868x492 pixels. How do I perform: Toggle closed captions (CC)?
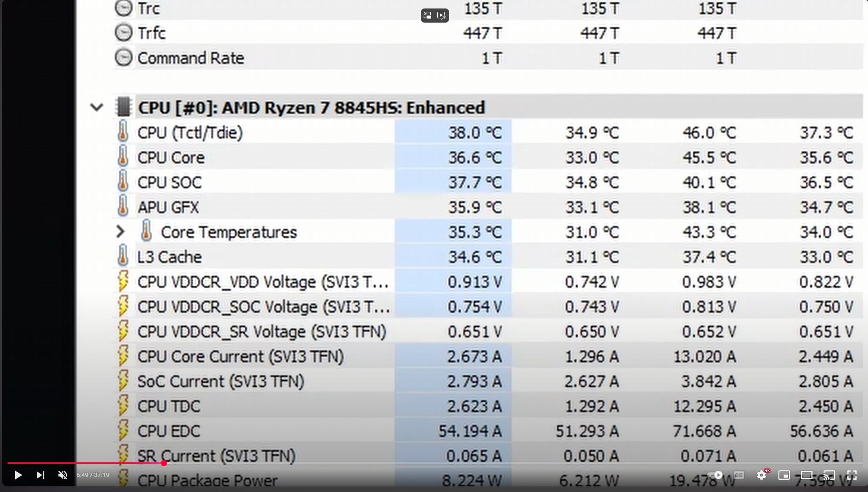pyautogui.click(x=739, y=475)
